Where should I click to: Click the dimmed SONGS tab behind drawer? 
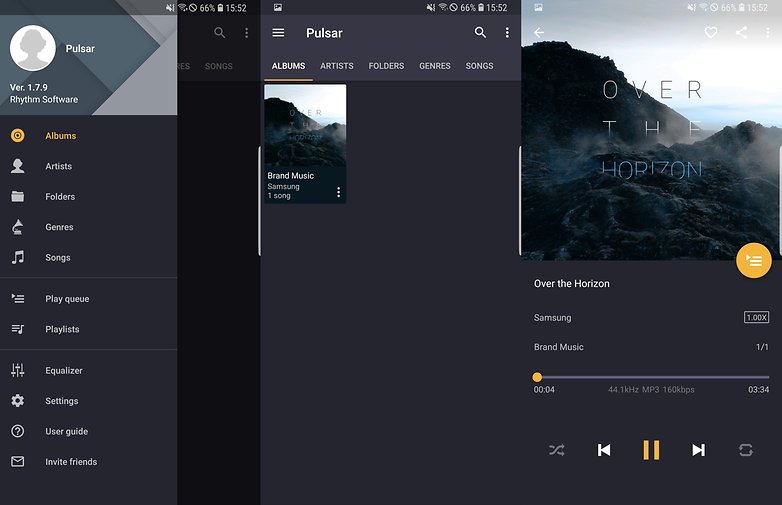pos(218,66)
